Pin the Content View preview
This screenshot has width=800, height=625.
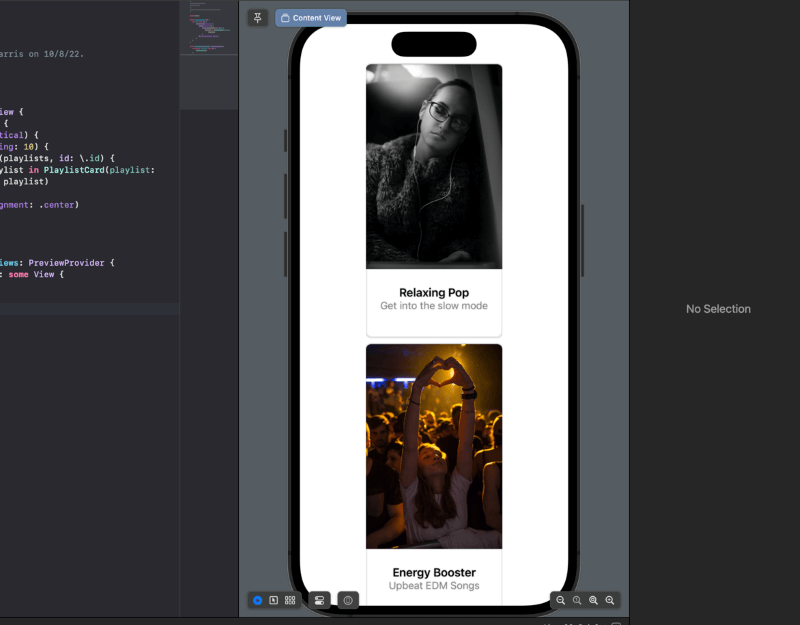257,17
